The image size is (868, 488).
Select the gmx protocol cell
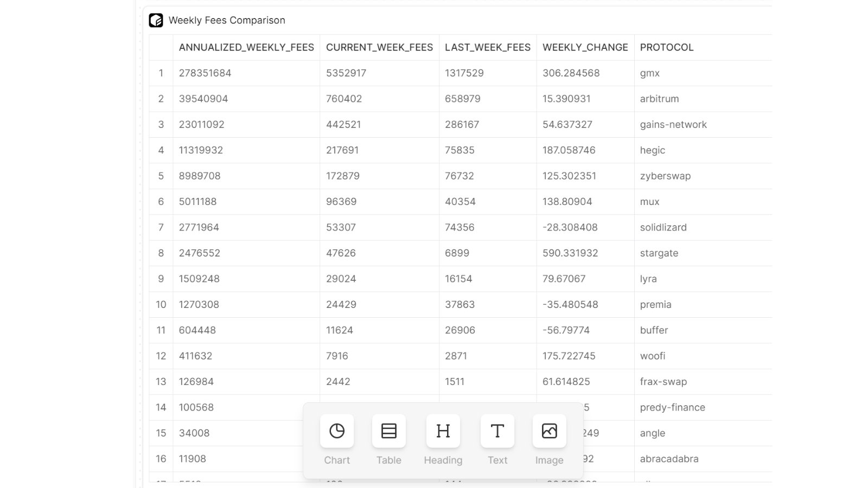coord(650,73)
